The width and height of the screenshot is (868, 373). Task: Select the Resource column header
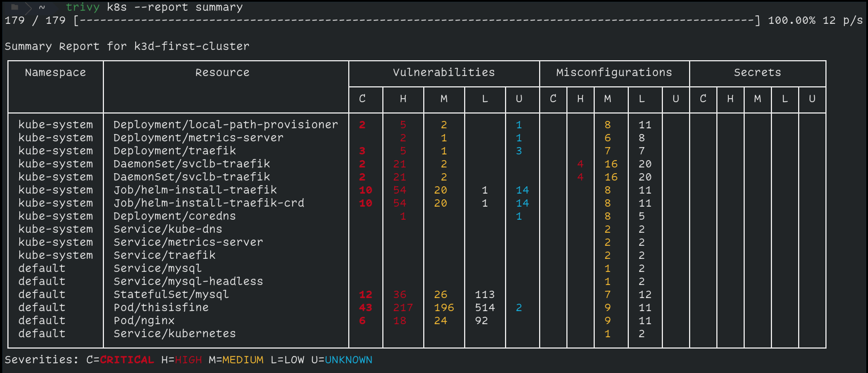222,72
